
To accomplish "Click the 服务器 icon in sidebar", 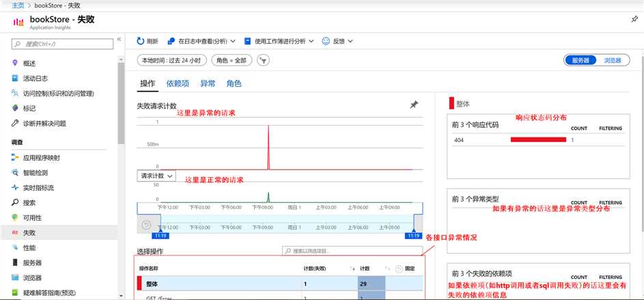I will (x=15, y=262).
